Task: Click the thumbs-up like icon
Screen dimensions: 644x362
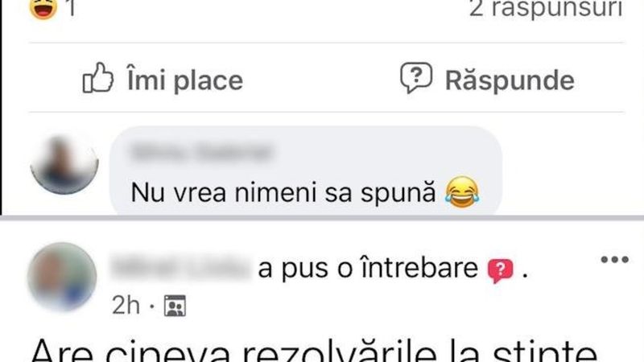Action: [x=97, y=77]
